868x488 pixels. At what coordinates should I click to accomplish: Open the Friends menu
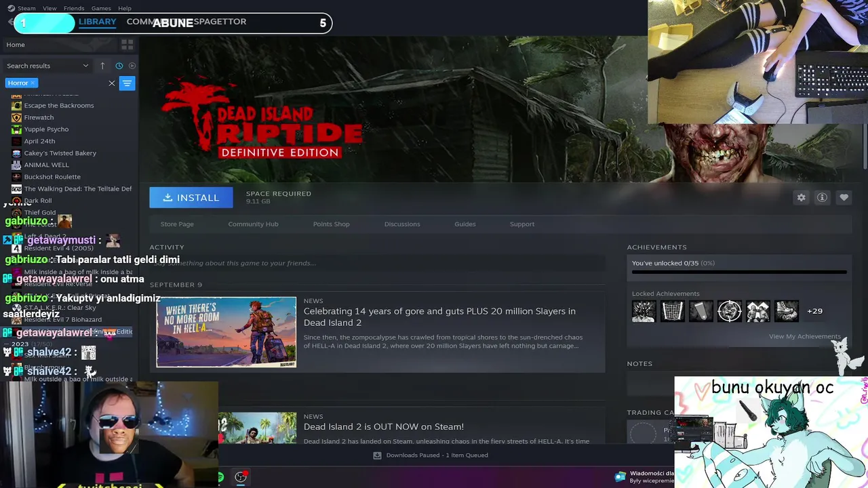pyautogui.click(x=74, y=8)
